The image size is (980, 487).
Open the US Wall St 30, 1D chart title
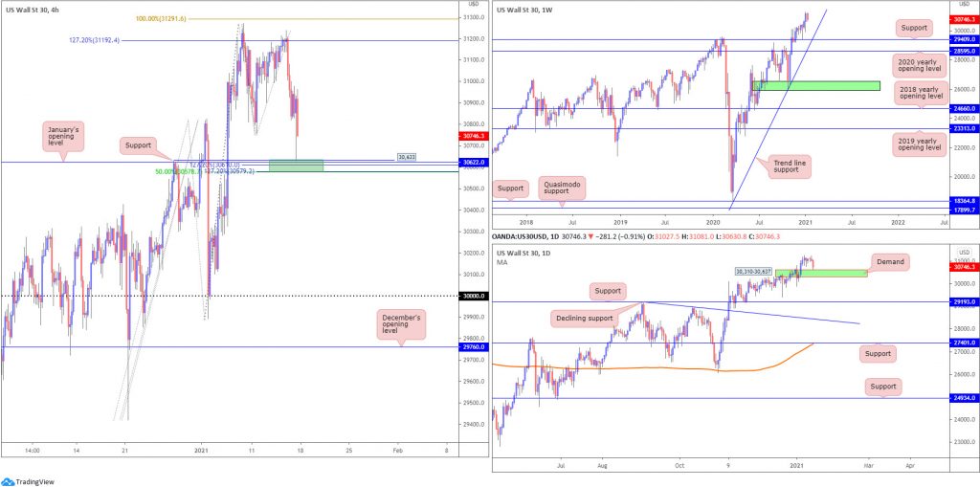[523, 252]
